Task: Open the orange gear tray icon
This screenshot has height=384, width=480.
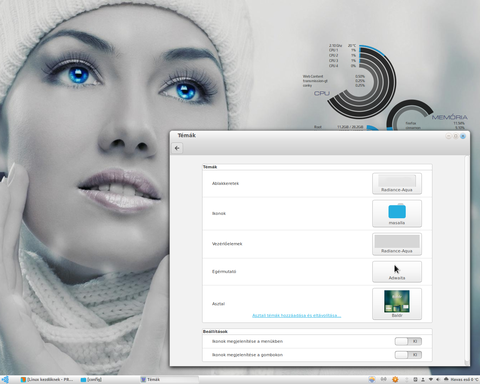Action: (395, 379)
